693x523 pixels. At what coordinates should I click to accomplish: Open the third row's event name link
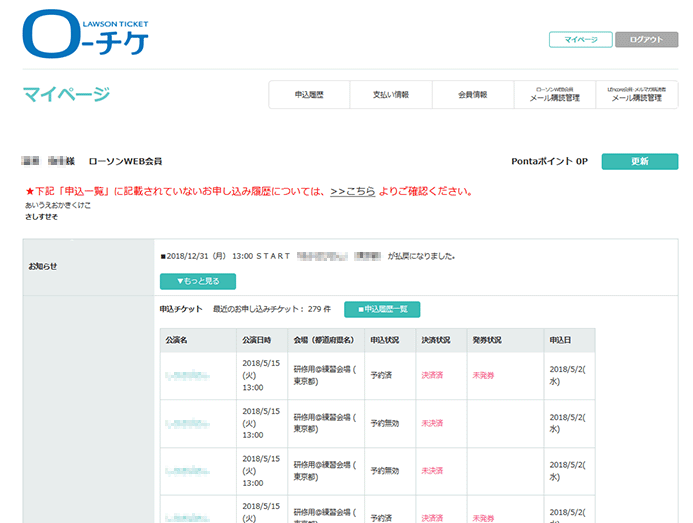tap(188, 471)
